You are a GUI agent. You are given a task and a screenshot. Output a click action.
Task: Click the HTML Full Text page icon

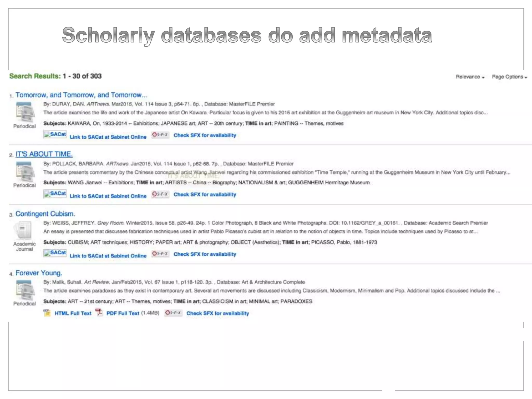coord(47,313)
